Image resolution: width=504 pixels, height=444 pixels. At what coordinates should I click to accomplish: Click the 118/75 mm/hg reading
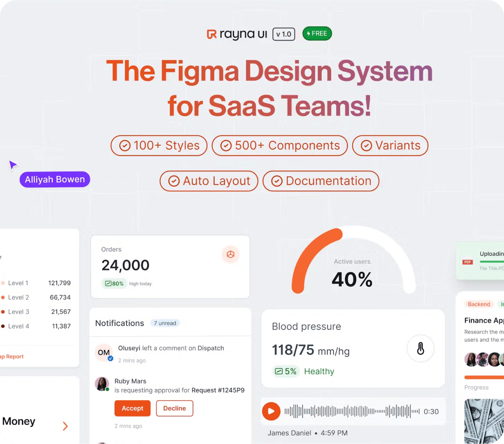click(x=311, y=350)
